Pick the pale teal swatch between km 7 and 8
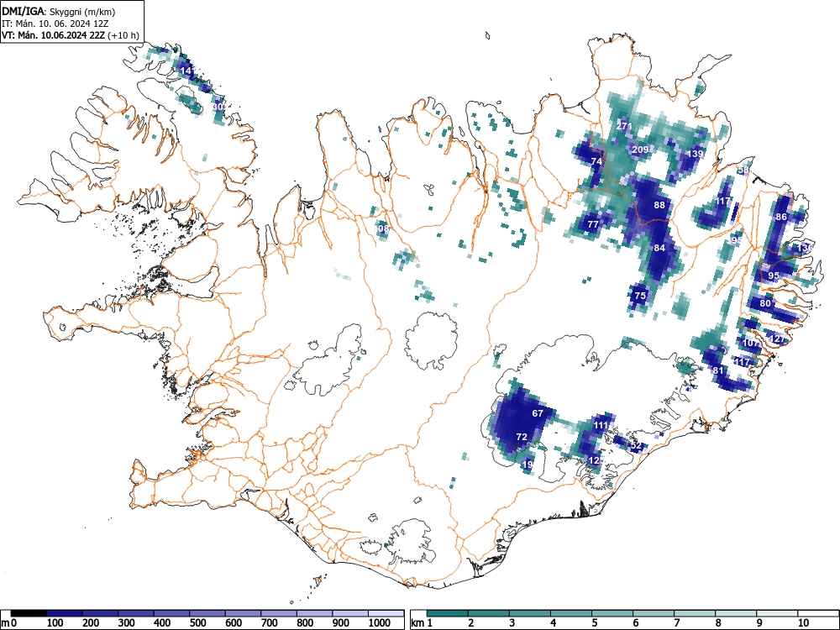The image size is (840, 630). point(695,613)
